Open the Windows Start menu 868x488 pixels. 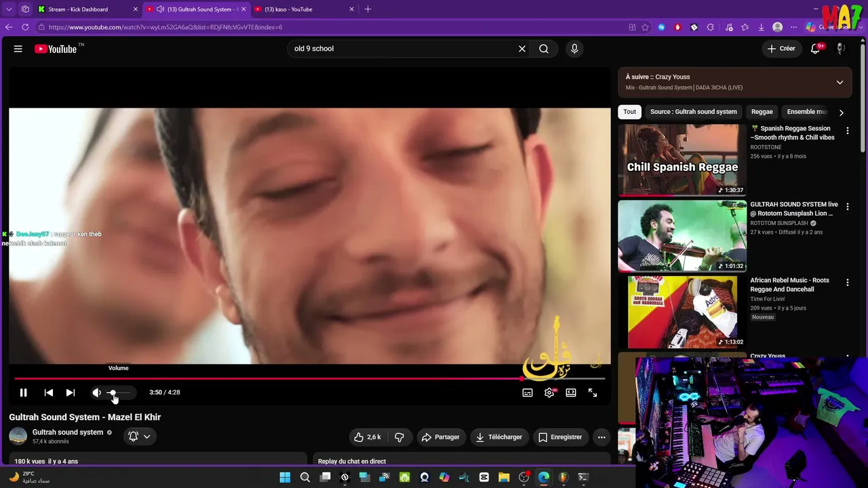tap(285, 477)
